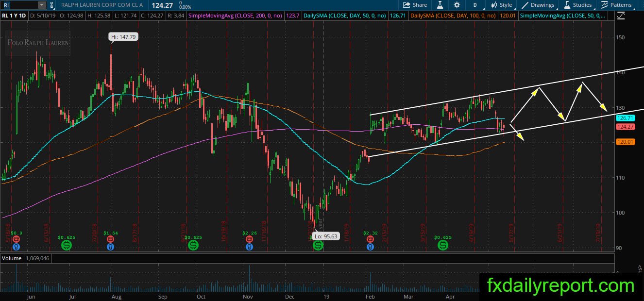Click the Nov label on time axis

pyautogui.click(x=248, y=296)
